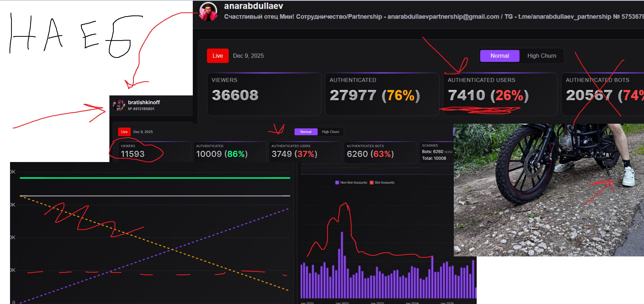Click the Viewers 11593 stat card
This screenshot has width=644, height=304.
click(x=154, y=152)
